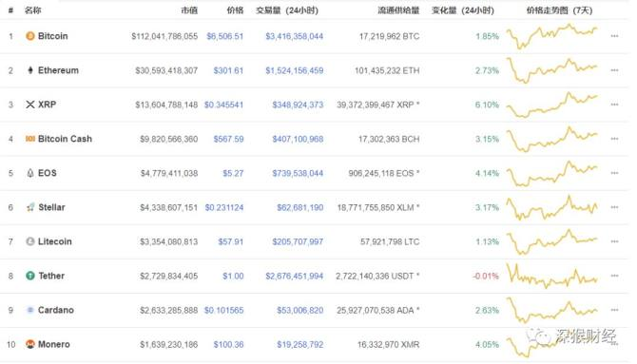Screen dimensions: 637x364
Task: Open the Cardano name link
Action: point(56,310)
